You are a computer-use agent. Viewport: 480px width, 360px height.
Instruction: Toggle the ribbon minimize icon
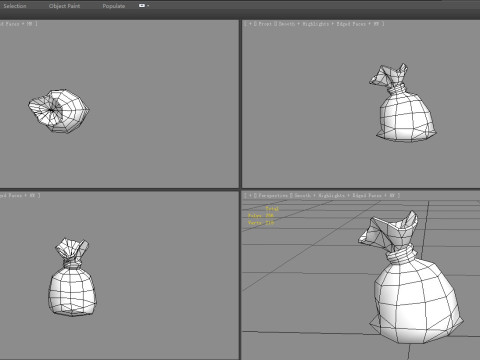[142, 6]
